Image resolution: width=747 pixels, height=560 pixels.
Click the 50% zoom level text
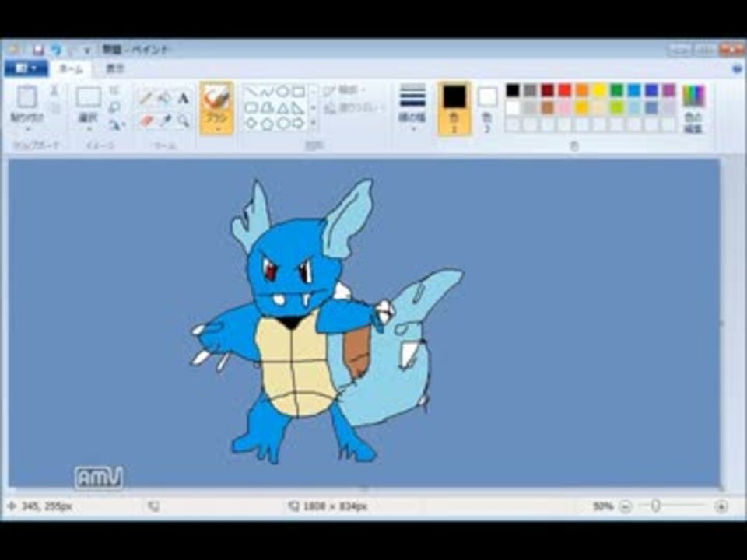click(602, 506)
